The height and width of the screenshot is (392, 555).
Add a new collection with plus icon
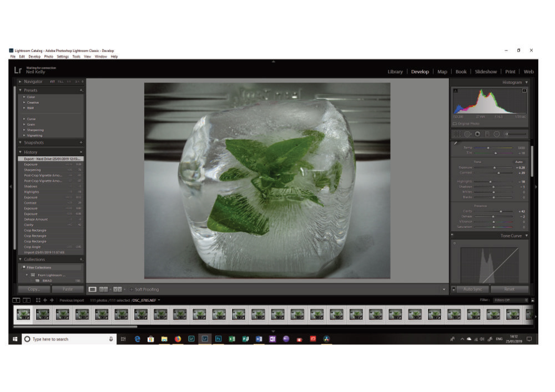pyautogui.click(x=81, y=259)
